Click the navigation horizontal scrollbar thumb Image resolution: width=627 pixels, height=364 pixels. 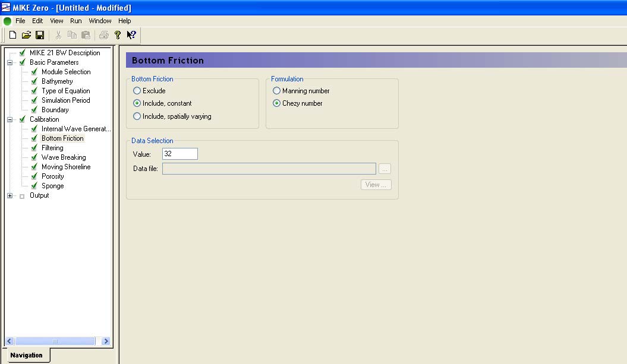(x=55, y=341)
